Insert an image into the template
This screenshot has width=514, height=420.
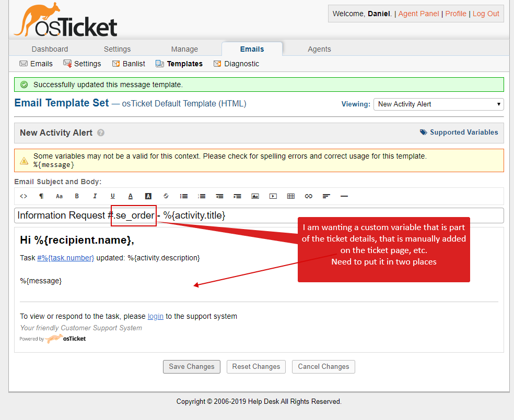click(x=255, y=196)
